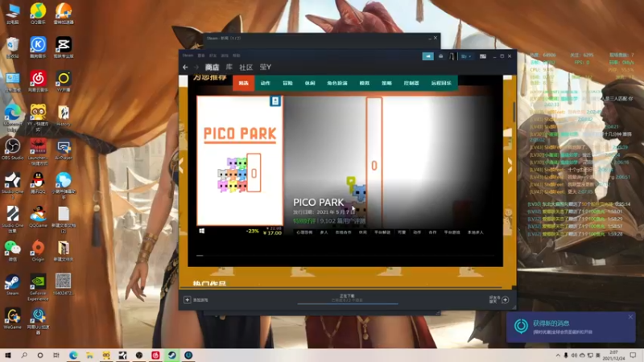Open friends and chat plus icon
Image resolution: width=644 pixels, height=362 pixels.
point(506,300)
